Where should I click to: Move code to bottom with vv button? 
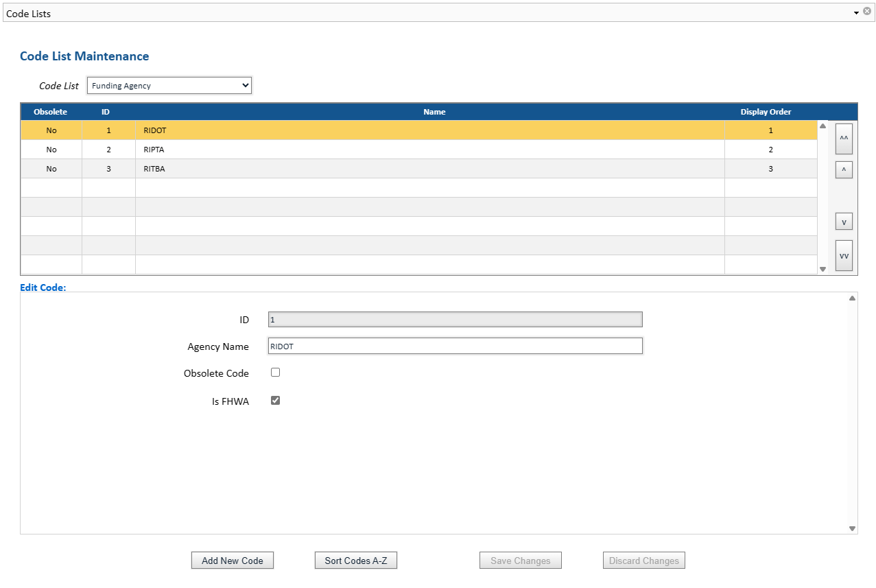(x=844, y=256)
